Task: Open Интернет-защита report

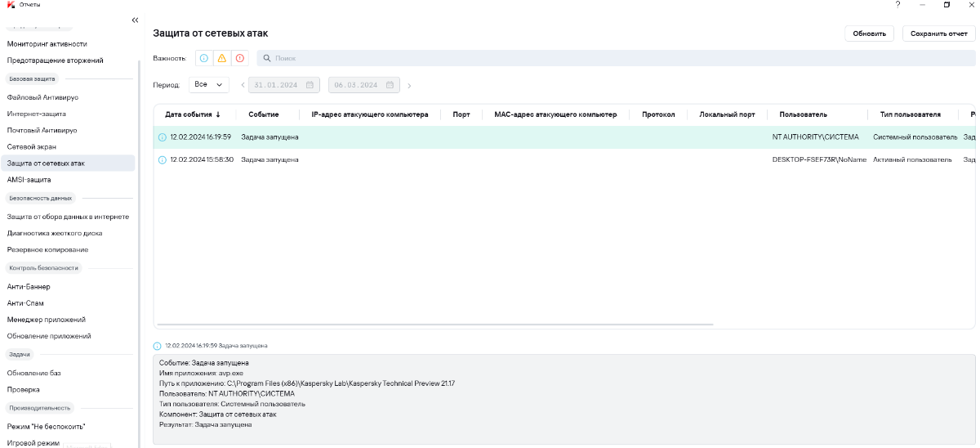Action: click(37, 114)
